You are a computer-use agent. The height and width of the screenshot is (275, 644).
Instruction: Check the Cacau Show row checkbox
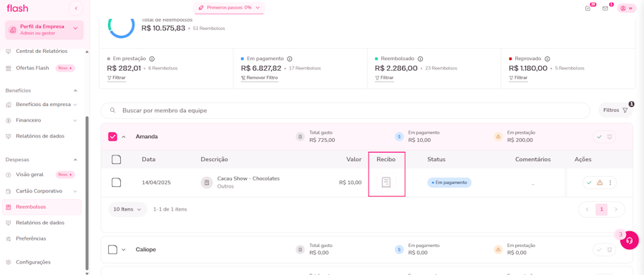pos(116,183)
